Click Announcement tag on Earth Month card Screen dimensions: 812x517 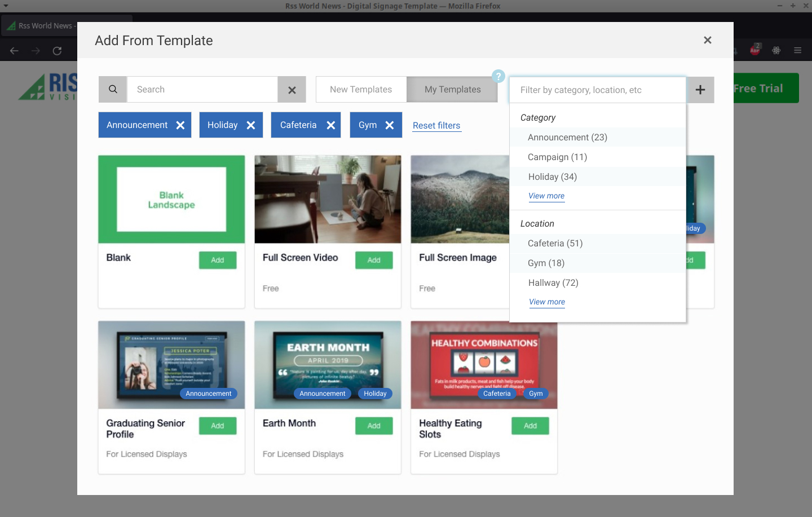(x=323, y=394)
